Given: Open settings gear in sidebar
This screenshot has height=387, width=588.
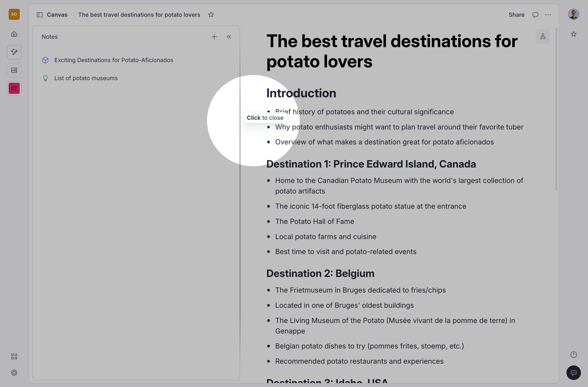Looking at the screenshot, I should 14,372.
